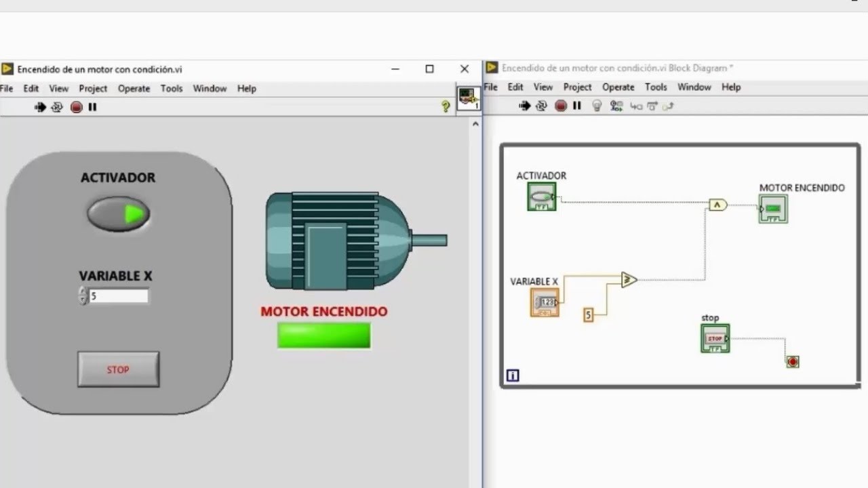
Task: Click Highlight Execution light bulb icon
Action: click(597, 106)
